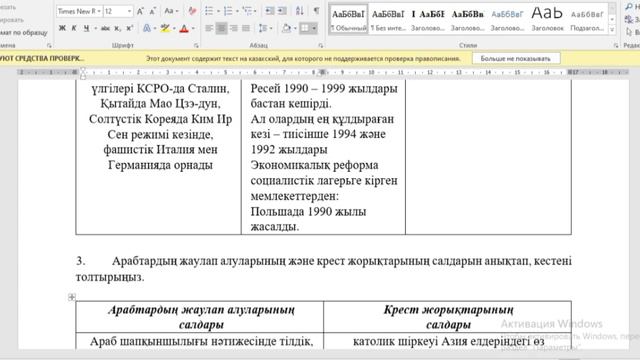Click the borders icon in Абзац group
The height and width of the screenshot is (360, 640).
pos(304,28)
